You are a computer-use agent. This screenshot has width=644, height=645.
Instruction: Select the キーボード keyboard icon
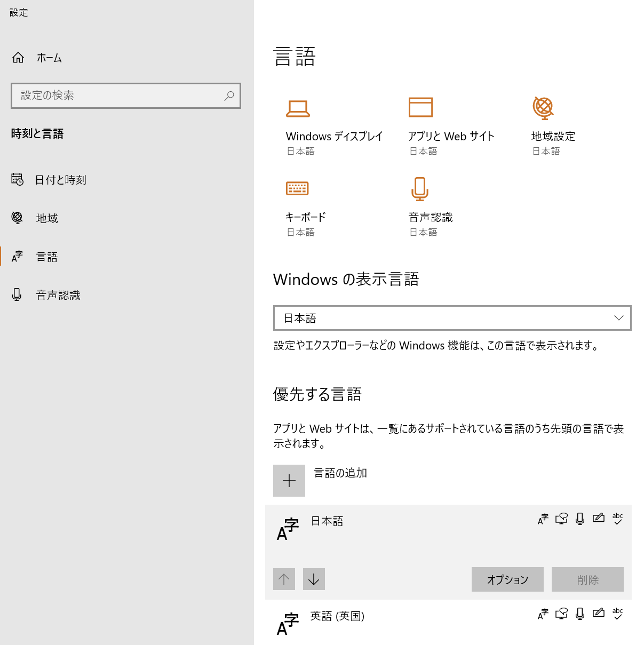(x=297, y=188)
